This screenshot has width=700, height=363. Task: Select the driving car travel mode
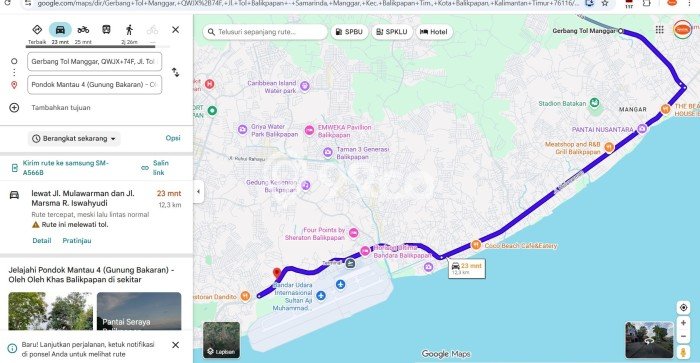[60, 30]
